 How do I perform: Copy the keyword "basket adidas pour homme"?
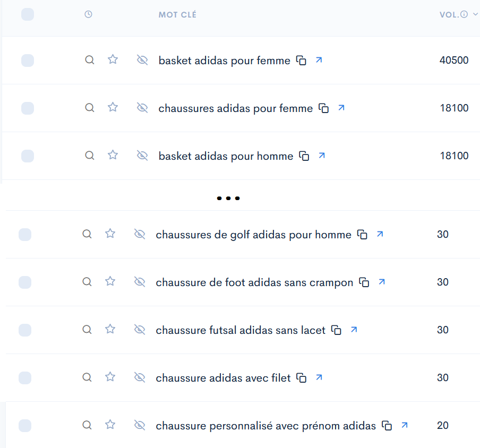303,156
